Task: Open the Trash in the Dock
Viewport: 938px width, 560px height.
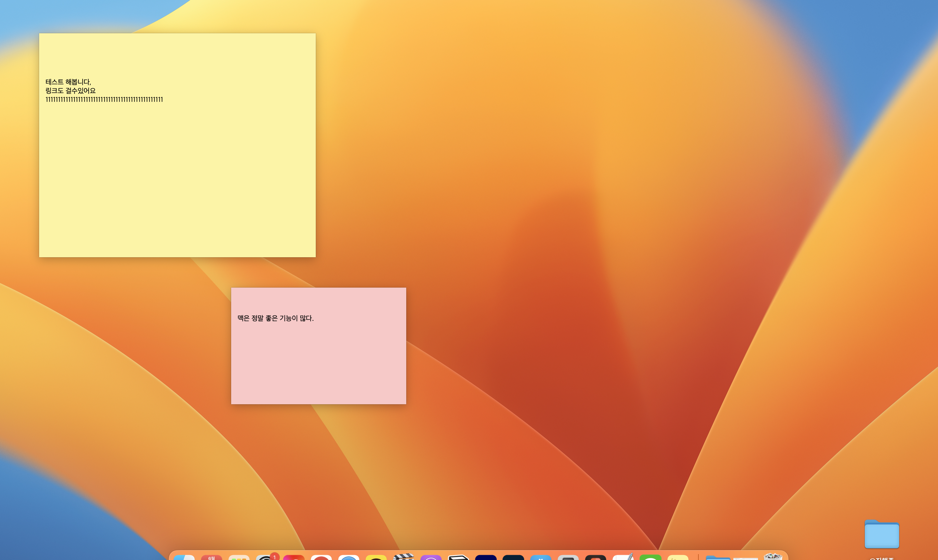Action: pyautogui.click(x=773, y=557)
